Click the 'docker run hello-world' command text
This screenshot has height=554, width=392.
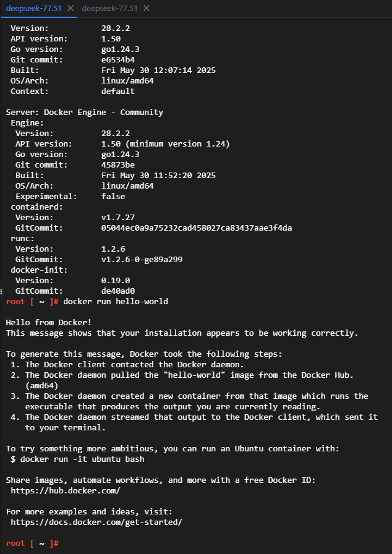coord(116,301)
